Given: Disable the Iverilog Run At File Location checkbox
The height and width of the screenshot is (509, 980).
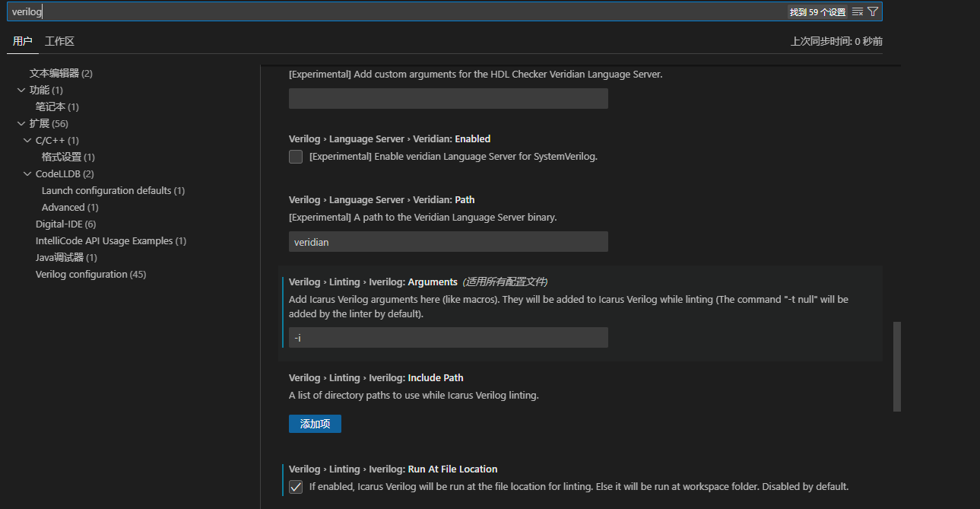Looking at the screenshot, I should [296, 486].
